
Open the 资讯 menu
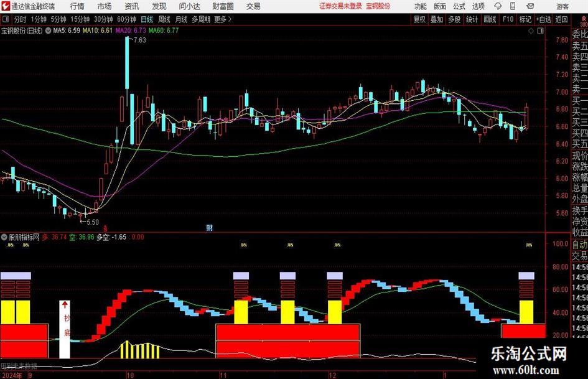pos(132,6)
